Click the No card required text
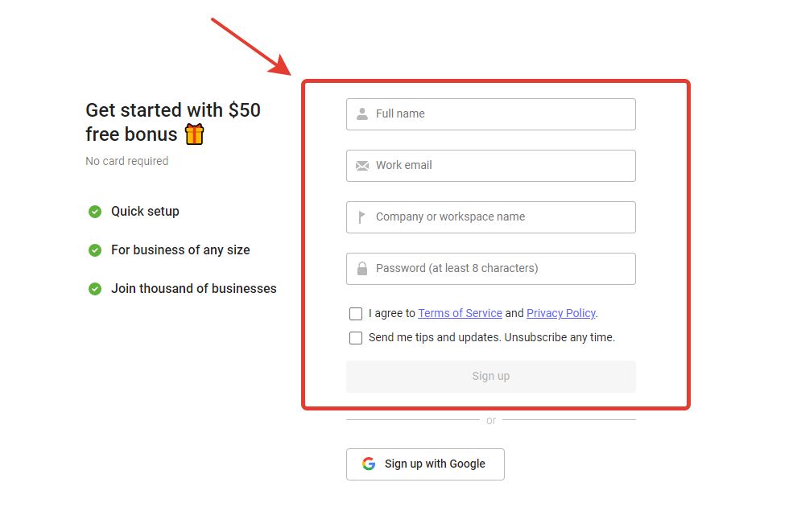This screenshot has height=532, width=797. (x=126, y=161)
